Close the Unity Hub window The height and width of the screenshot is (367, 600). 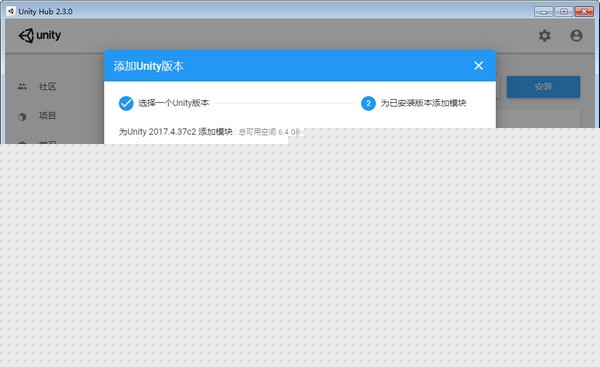tap(584, 11)
